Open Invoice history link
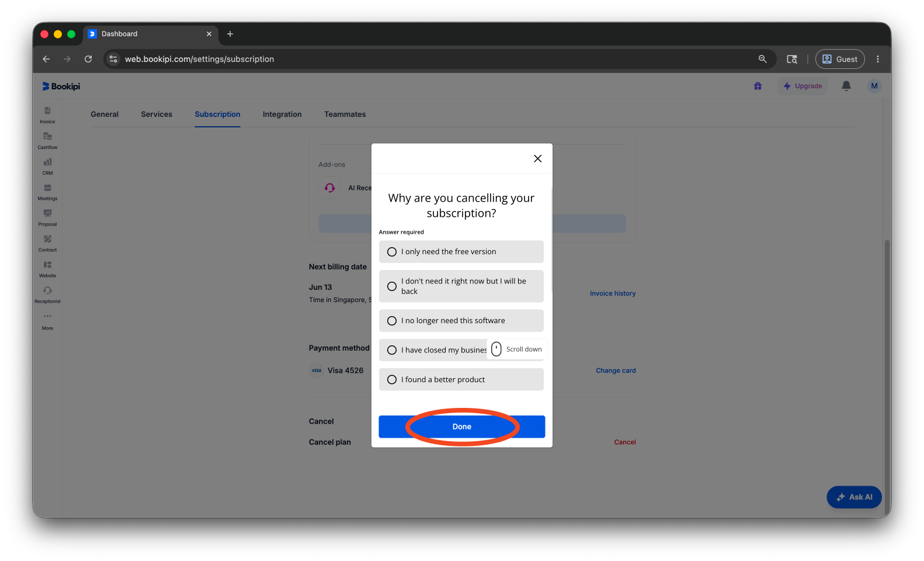 (x=613, y=293)
